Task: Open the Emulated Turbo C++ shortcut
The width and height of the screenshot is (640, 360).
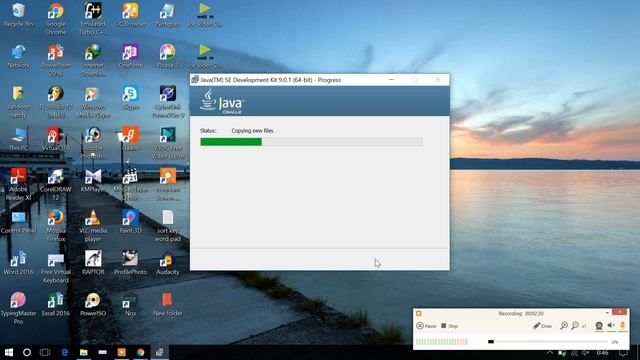Action: 93,19
